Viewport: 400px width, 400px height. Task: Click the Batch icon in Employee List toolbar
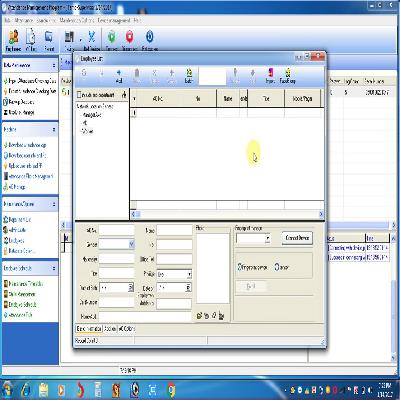click(189, 76)
